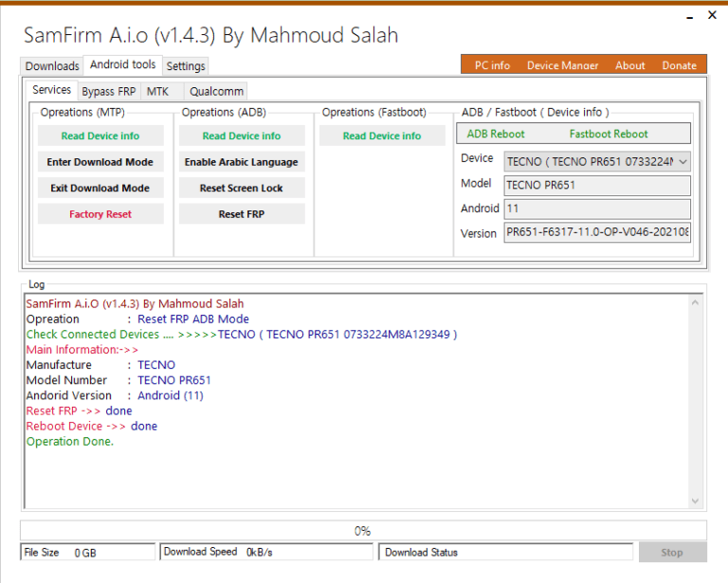Click PC info in orange bar
Viewport: 728px width, 583px height.
(492, 65)
